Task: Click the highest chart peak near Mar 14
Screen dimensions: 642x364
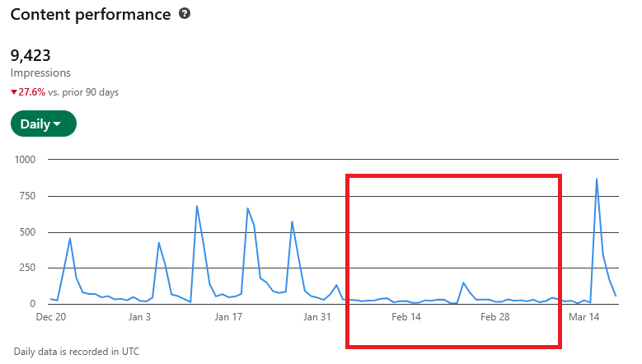Action: 597,179
